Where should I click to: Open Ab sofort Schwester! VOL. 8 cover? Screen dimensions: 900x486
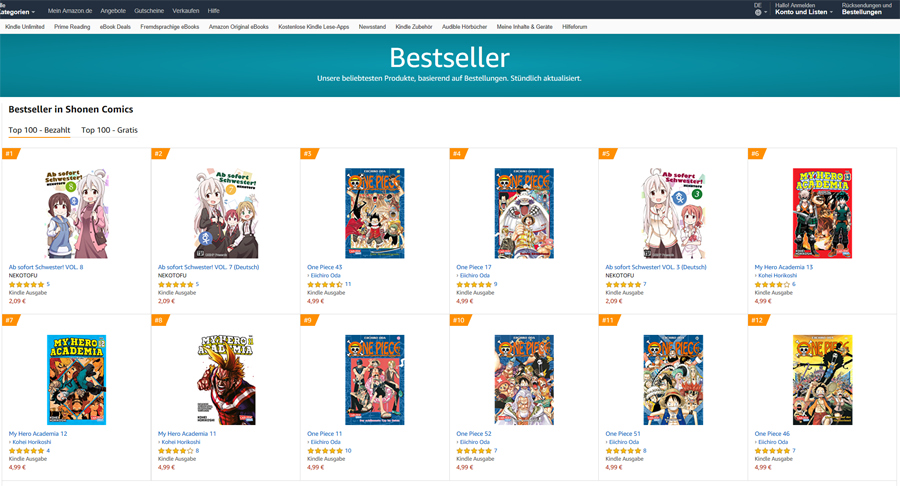(x=76, y=213)
